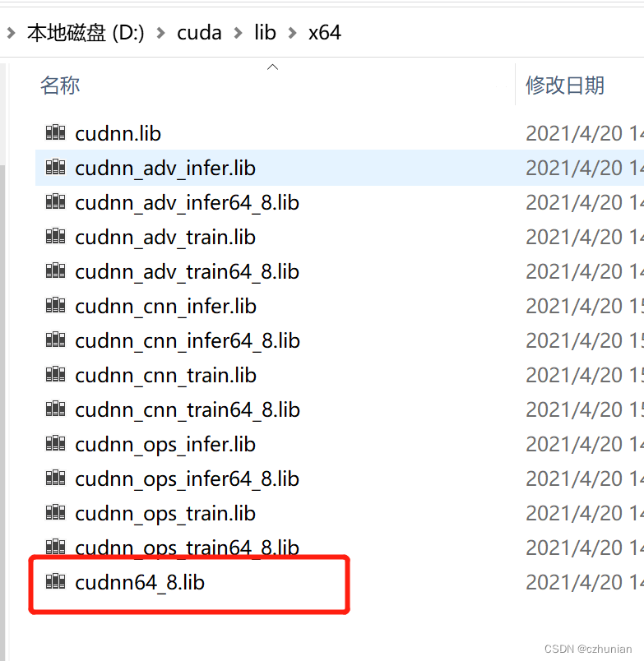Go to 本地磁盘 (D:) in address bar
Screen dimensions: 644x661
pos(86,33)
